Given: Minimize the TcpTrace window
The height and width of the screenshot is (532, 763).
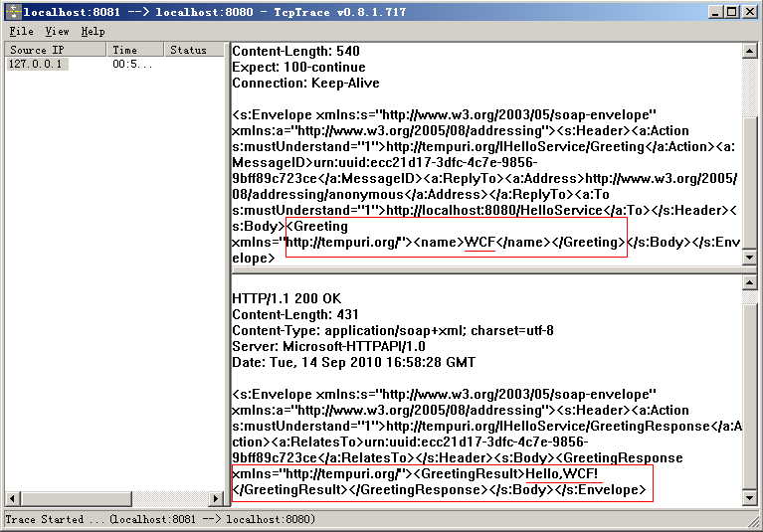Looking at the screenshot, I should [x=715, y=12].
